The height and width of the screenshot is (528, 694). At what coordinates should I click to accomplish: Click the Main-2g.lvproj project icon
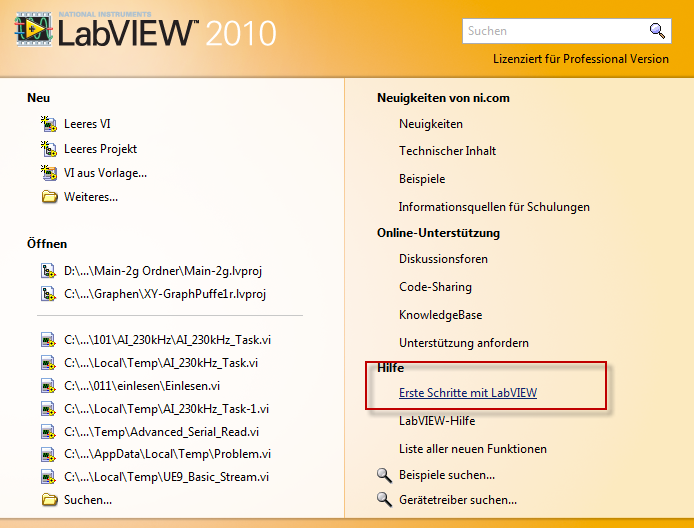coord(48,270)
